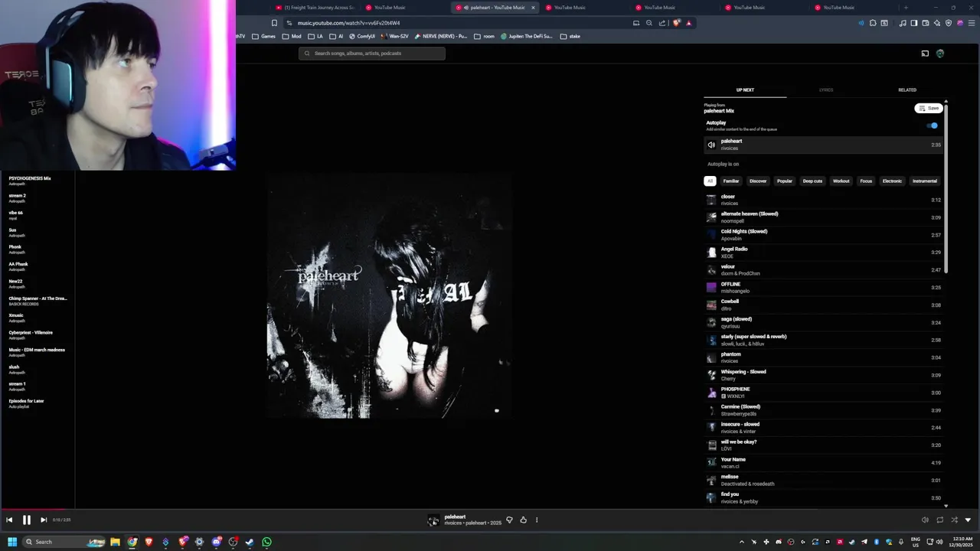Select the Workout filter chip
Screen dimensions: 980x551
click(841, 181)
